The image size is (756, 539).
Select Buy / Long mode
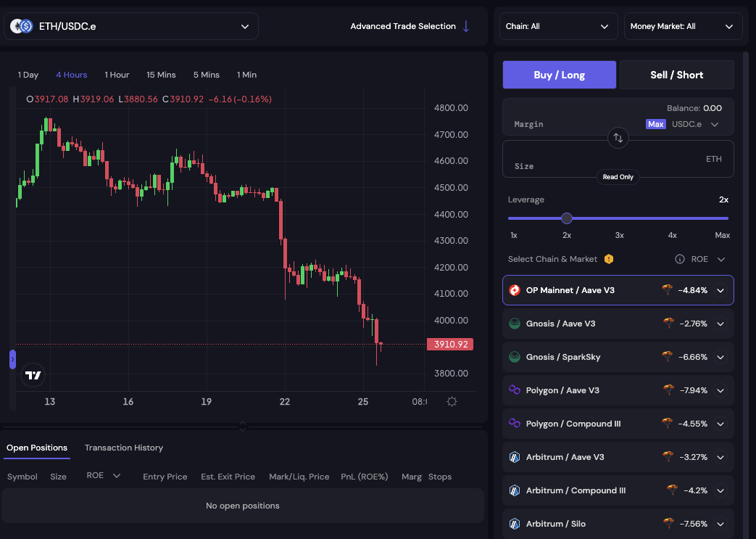pyautogui.click(x=559, y=74)
